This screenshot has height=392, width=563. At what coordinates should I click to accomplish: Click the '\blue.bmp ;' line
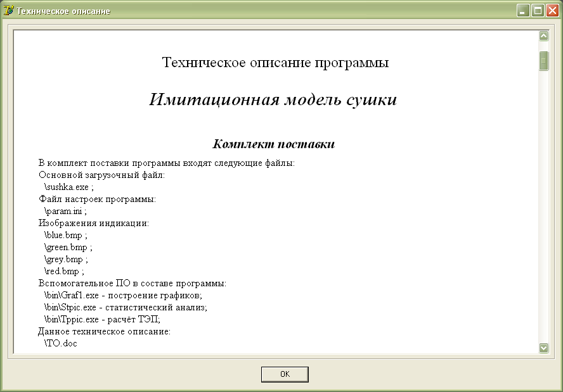click(x=66, y=236)
